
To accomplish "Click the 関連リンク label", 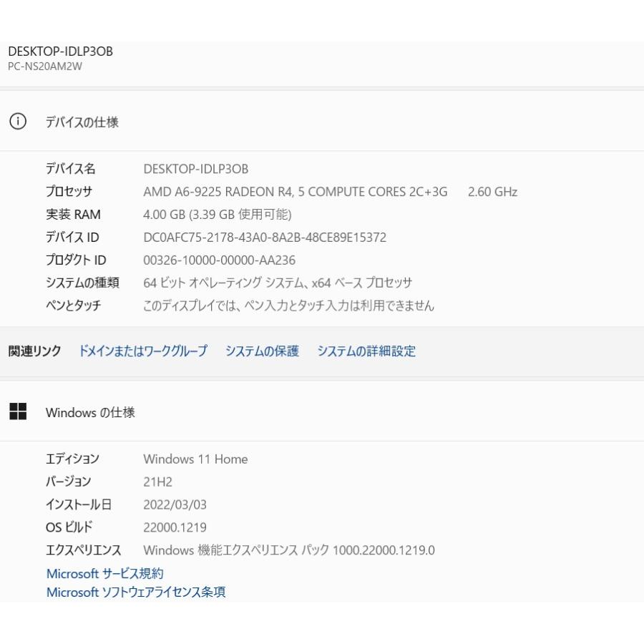I will coord(34,351).
